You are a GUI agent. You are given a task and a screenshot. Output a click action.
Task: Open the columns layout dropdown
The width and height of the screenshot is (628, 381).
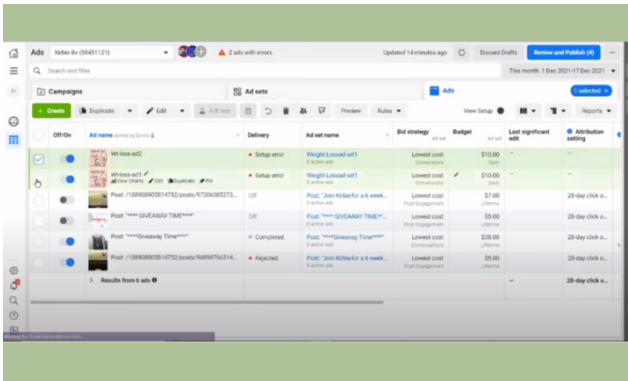coord(527,111)
